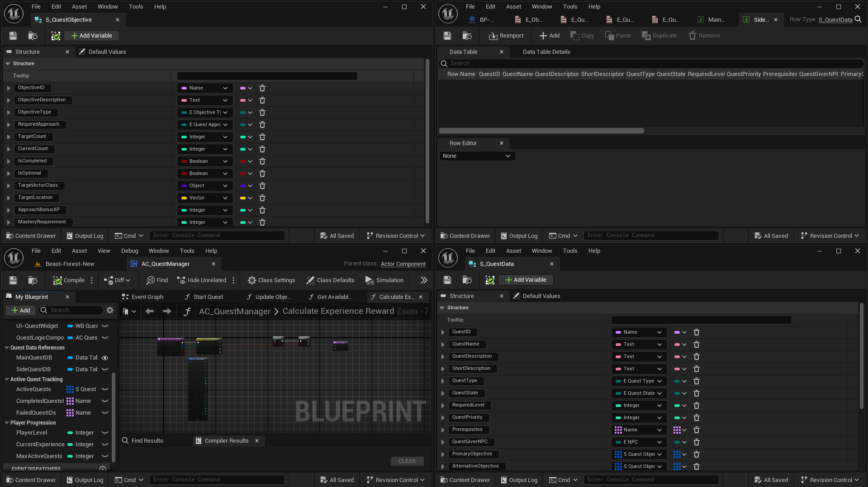Open the Row Editor None dropdown
This screenshot has width=868, height=487.
pos(477,156)
